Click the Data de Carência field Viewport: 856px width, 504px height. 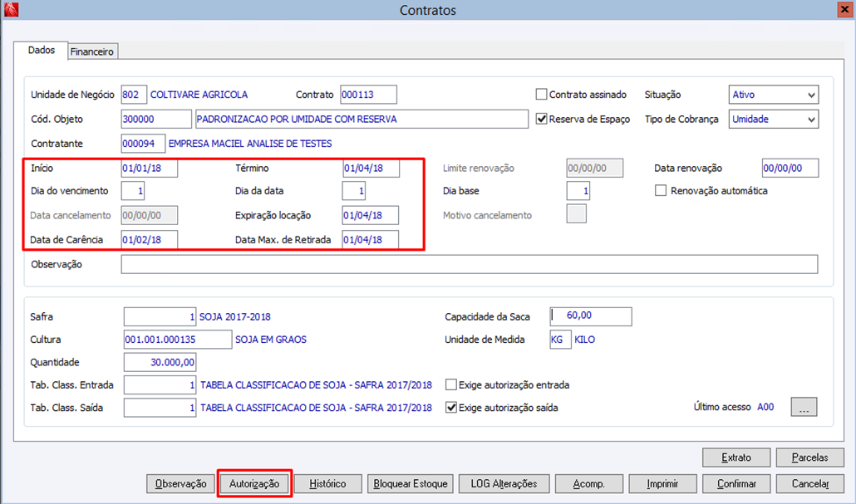tap(150, 239)
